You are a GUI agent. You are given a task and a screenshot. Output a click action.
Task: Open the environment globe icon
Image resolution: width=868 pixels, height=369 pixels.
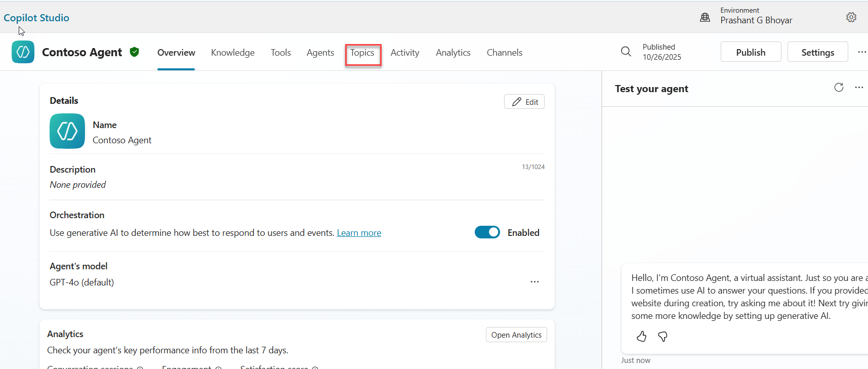point(705,17)
